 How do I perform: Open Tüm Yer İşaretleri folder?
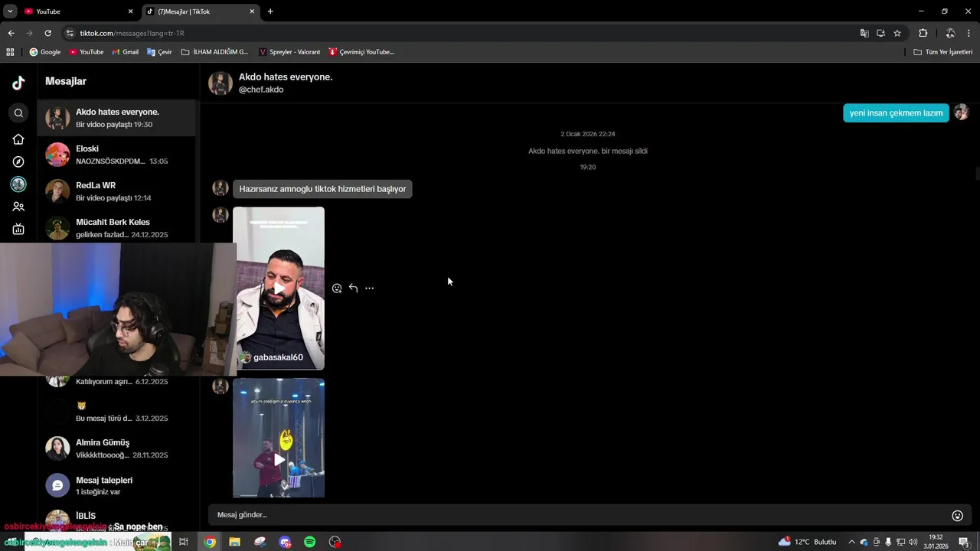pos(942,52)
